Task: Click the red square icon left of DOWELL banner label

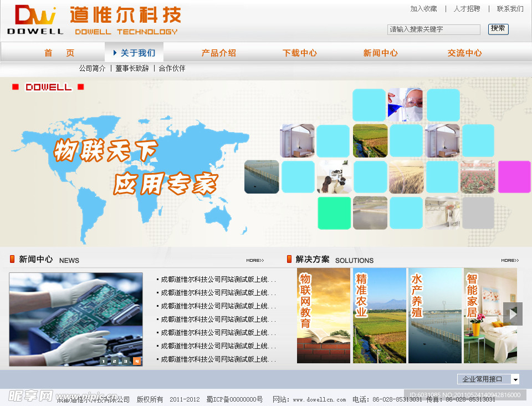Action: click(14, 87)
